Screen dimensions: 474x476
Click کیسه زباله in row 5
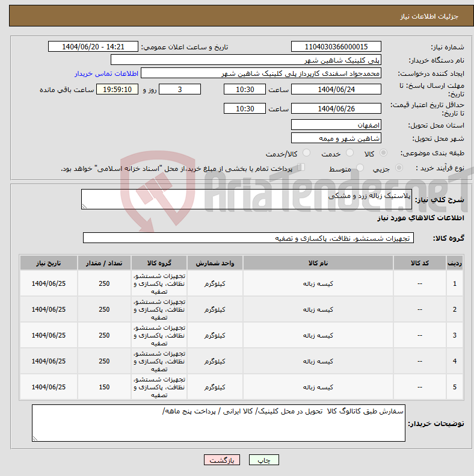318,387
